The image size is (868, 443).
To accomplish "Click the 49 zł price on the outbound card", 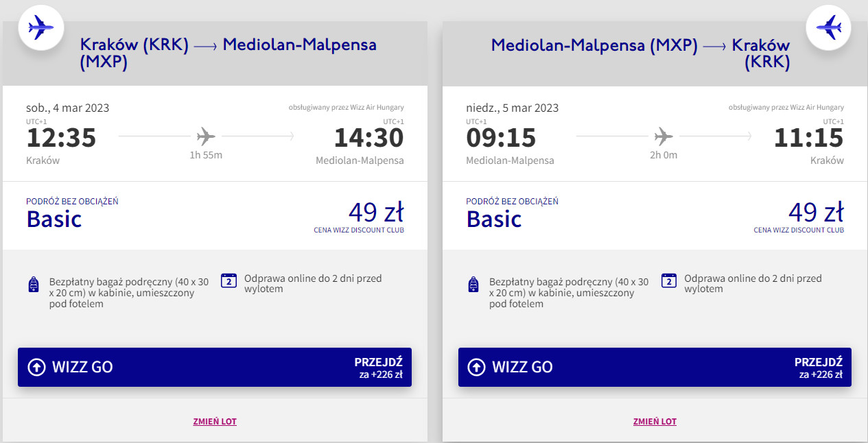I will (376, 212).
